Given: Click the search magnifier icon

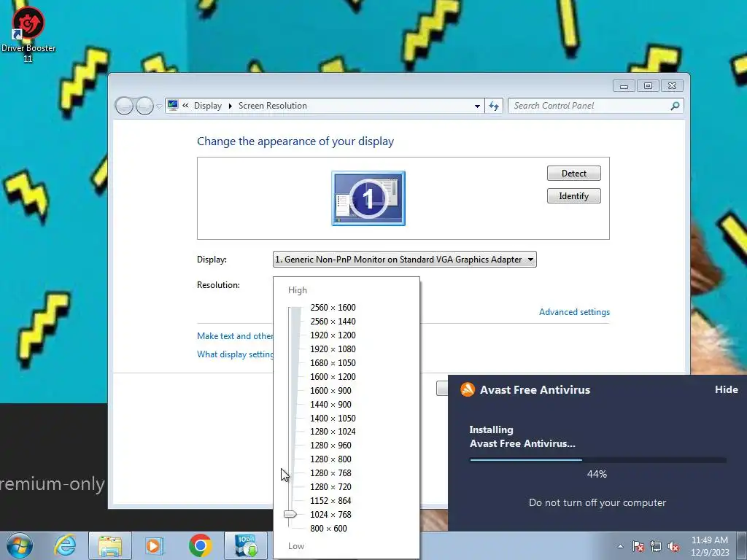Looking at the screenshot, I should 675,106.
